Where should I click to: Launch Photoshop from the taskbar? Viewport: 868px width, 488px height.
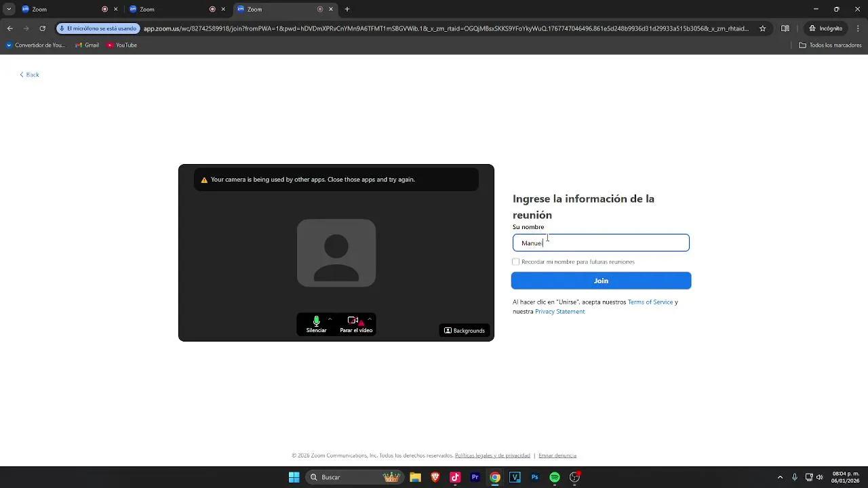pyautogui.click(x=534, y=477)
